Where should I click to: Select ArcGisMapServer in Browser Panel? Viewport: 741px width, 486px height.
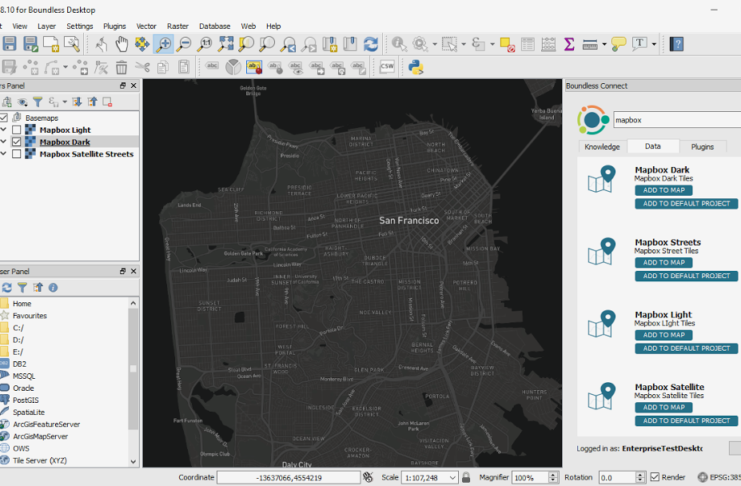(40, 436)
